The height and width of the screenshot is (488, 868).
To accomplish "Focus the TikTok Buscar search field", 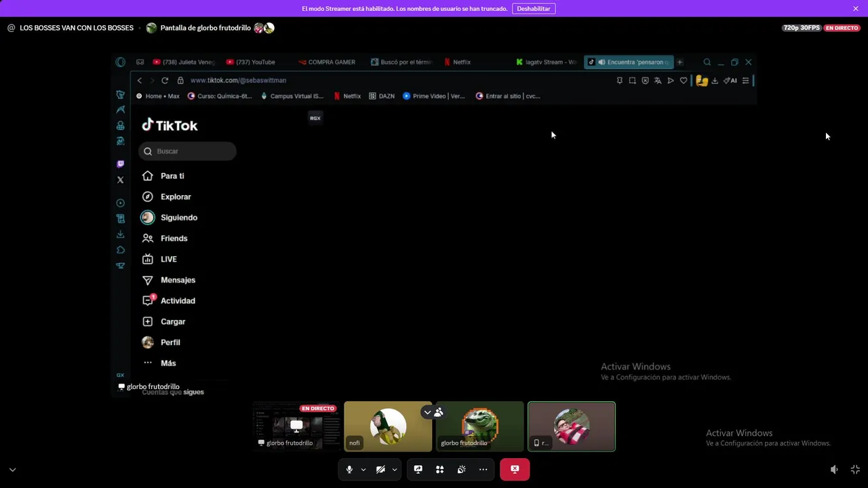I will point(188,151).
